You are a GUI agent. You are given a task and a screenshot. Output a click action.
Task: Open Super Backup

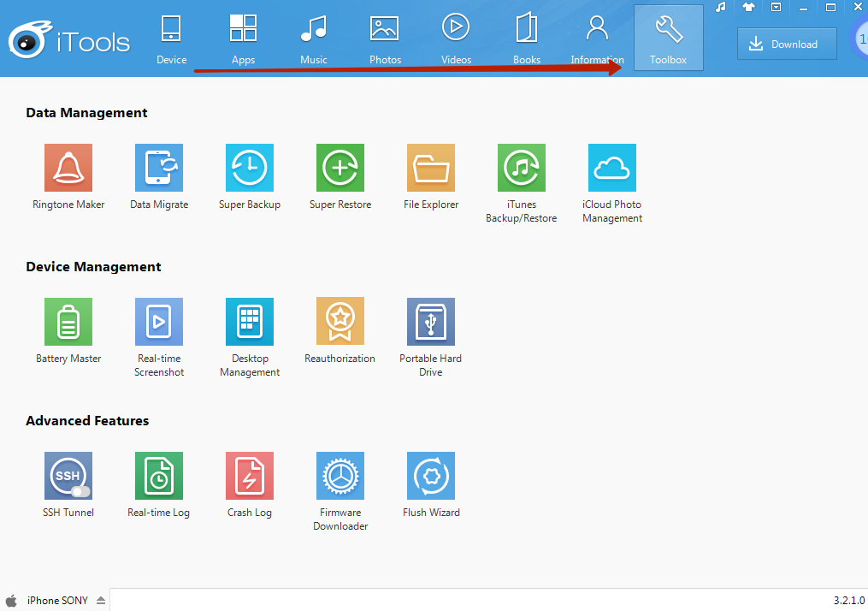[x=250, y=168]
